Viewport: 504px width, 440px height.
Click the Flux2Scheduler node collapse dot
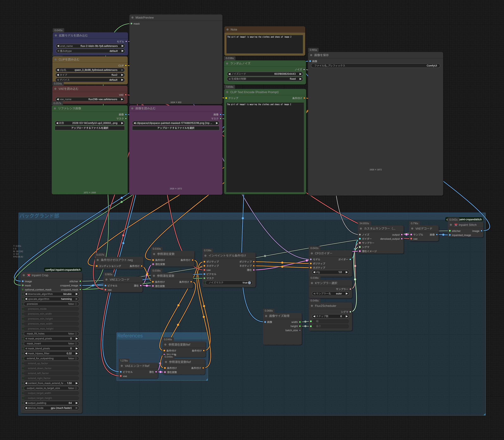pos(312,306)
